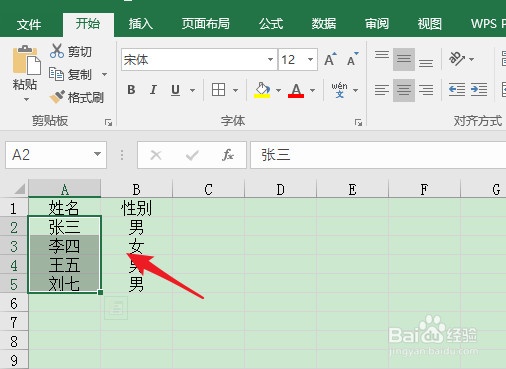This screenshot has height=369, width=506.
Task: Open the insert function fx dialog
Action: click(x=228, y=155)
